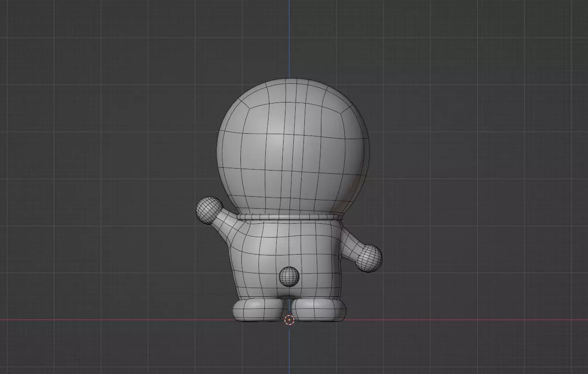Select the character's large round head mesh
588x374 pixels.
[293, 147]
